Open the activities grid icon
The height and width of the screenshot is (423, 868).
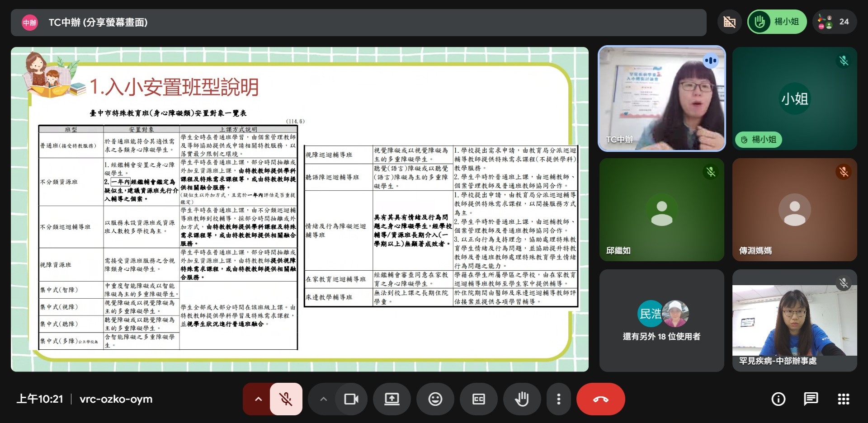click(x=843, y=399)
